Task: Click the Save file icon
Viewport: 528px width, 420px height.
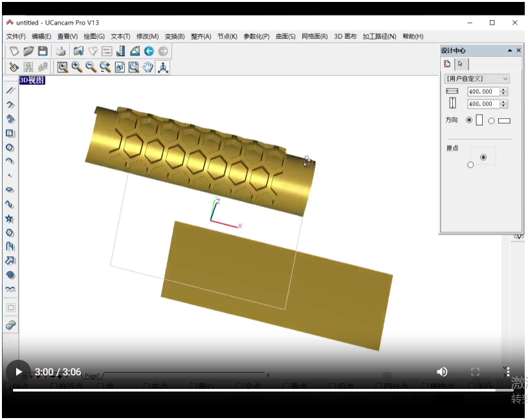Action: coord(43,51)
